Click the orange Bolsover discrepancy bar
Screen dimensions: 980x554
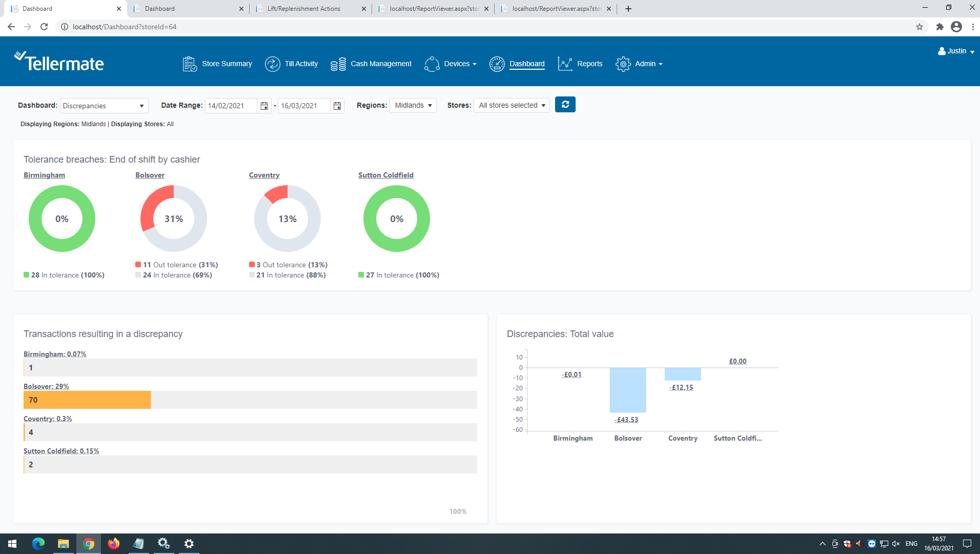coord(87,400)
